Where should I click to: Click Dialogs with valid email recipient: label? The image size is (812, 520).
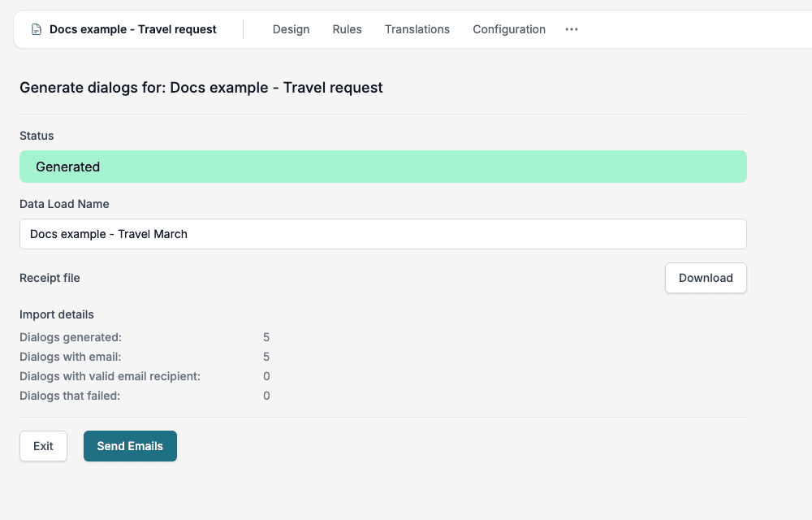coord(110,376)
